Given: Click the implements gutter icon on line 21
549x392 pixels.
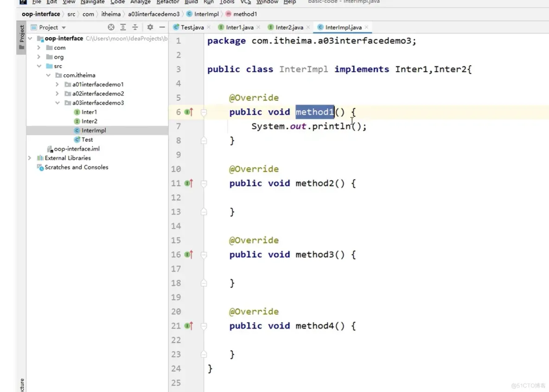Looking at the screenshot, I should 188,326.
